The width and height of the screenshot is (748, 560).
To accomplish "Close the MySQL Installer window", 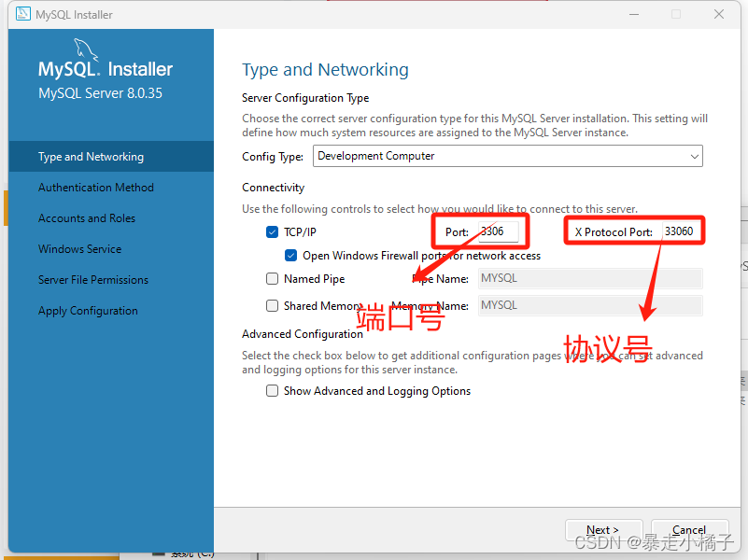I will [719, 14].
